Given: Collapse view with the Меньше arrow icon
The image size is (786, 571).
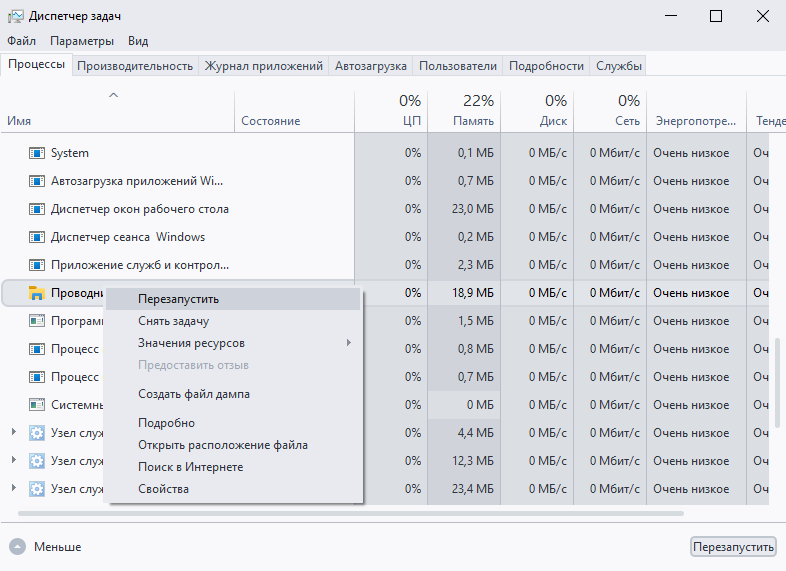Looking at the screenshot, I should pos(17,547).
